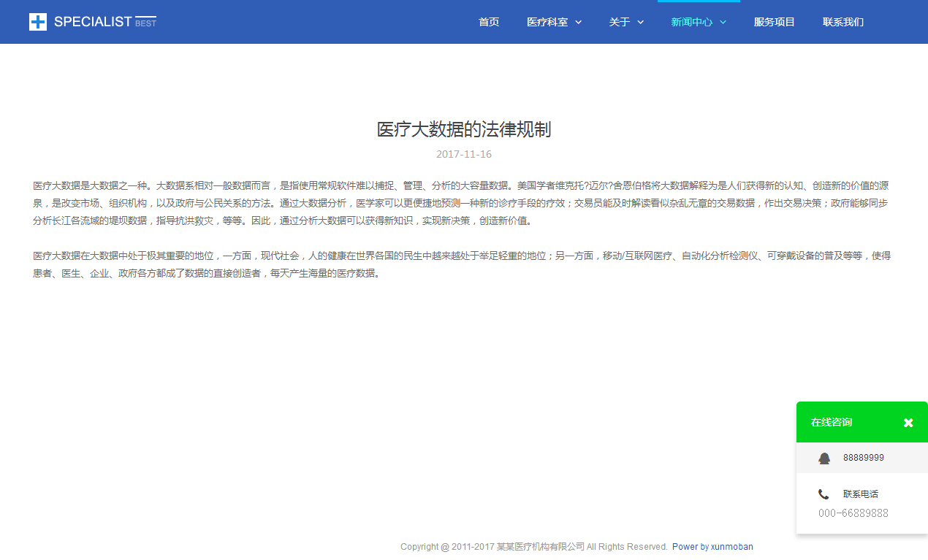The image size is (928, 560).
Task: Follow the Power by xunmoban link
Action: tap(712, 547)
